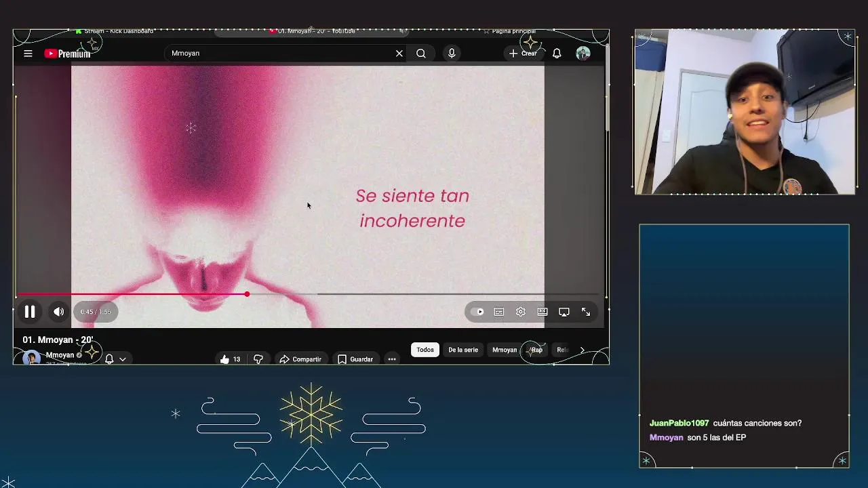Click JuanPablo1097 username in chat

tap(679, 423)
